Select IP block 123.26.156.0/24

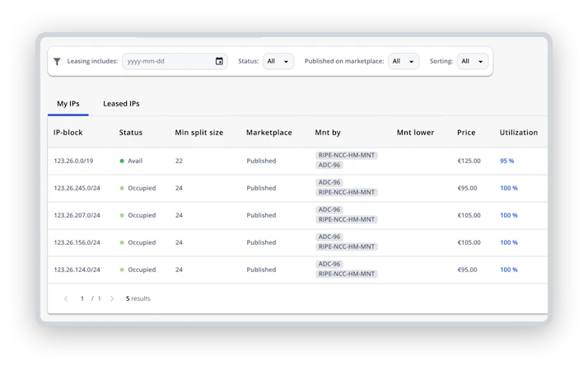coord(77,242)
